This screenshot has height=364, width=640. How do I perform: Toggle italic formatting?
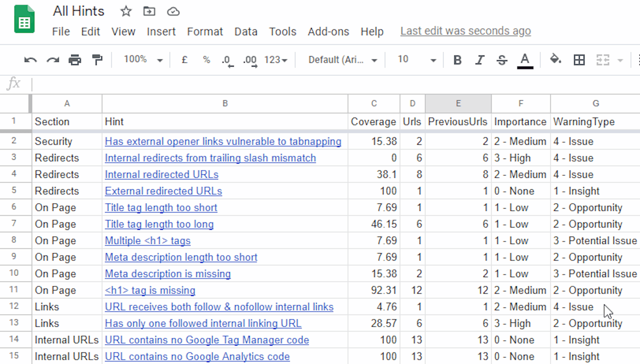click(479, 60)
